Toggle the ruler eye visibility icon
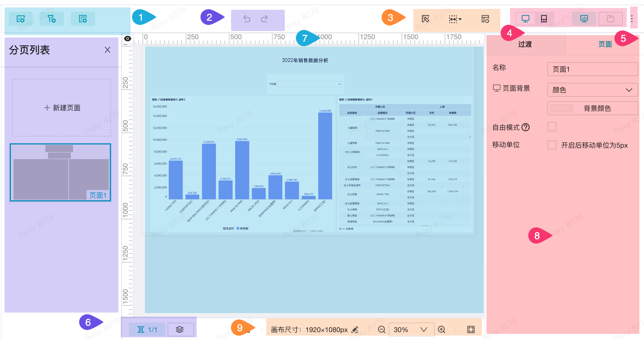Viewport: 644px width, 339px height. point(127,39)
